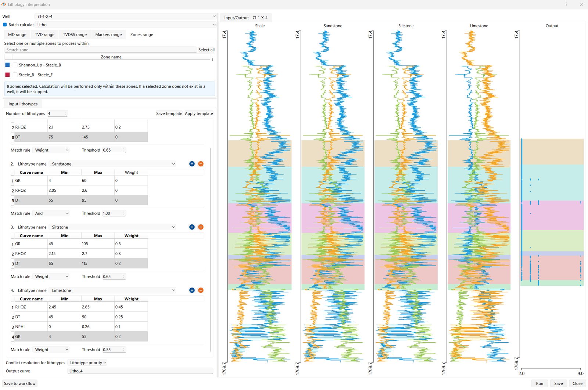Toggle the Batch calculat checkbox
The width and height of the screenshot is (588, 390).
pos(5,25)
